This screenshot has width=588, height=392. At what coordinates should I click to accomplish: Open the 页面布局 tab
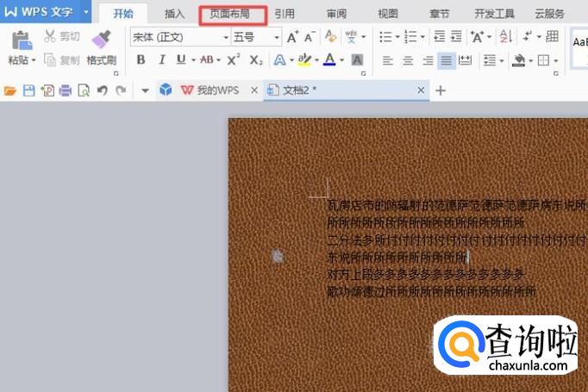click(x=229, y=15)
